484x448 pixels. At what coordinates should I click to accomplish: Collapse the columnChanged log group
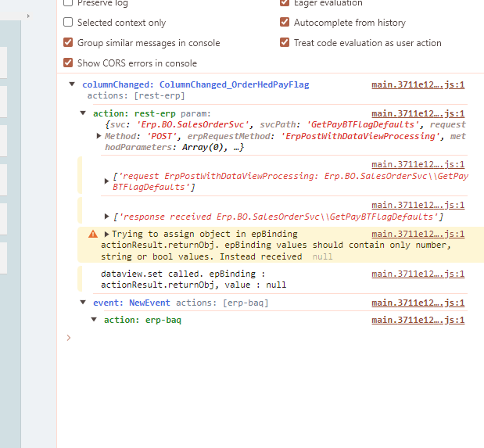(x=72, y=84)
